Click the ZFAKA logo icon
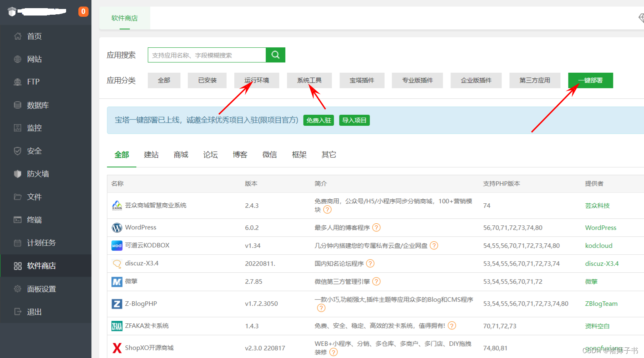The width and height of the screenshot is (644, 358). click(x=117, y=326)
